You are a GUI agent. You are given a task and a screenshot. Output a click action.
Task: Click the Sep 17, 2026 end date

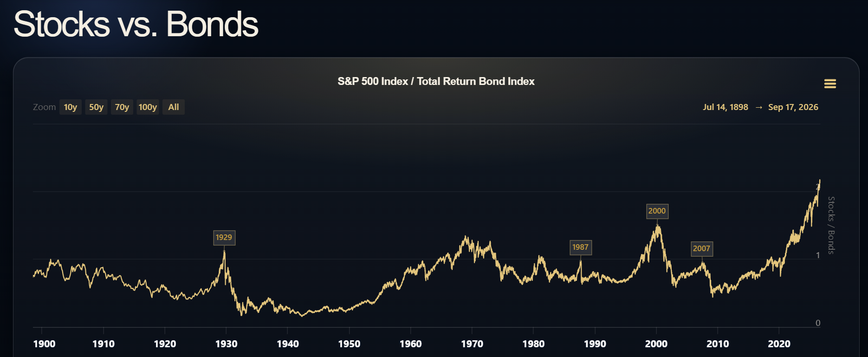point(793,107)
